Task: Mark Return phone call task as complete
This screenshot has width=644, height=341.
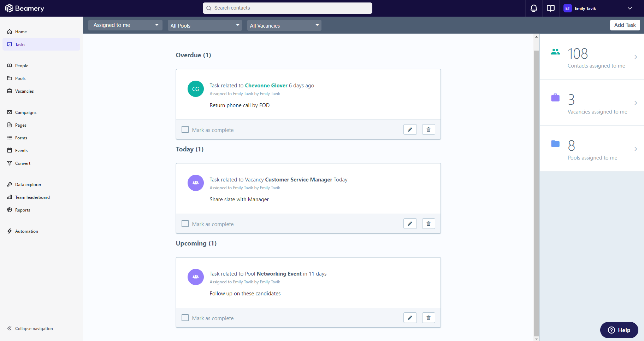Action: pyautogui.click(x=185, y=129)
